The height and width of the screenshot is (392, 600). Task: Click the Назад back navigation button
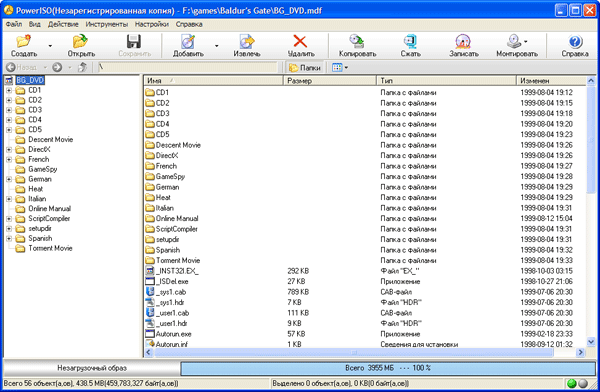pyautogui.click(x=21, y=67)
